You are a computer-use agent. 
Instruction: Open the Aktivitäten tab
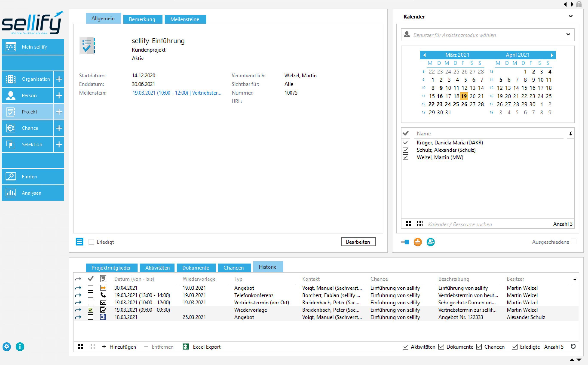157,268
